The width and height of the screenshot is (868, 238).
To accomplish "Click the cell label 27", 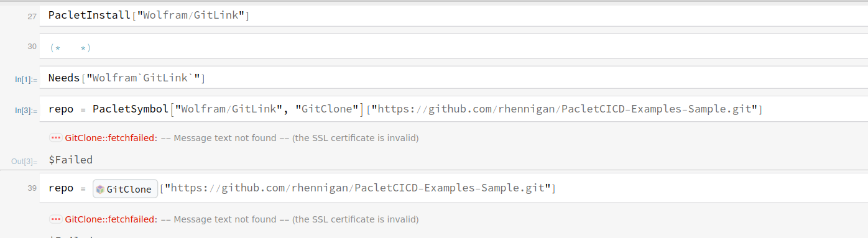I will coord(32,17).
